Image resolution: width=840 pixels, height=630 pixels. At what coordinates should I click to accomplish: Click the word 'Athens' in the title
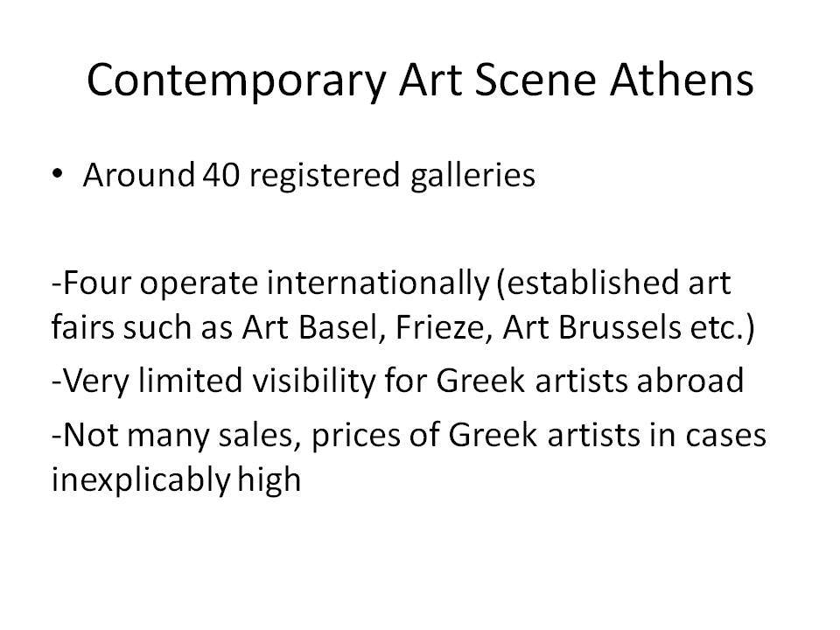682,80
